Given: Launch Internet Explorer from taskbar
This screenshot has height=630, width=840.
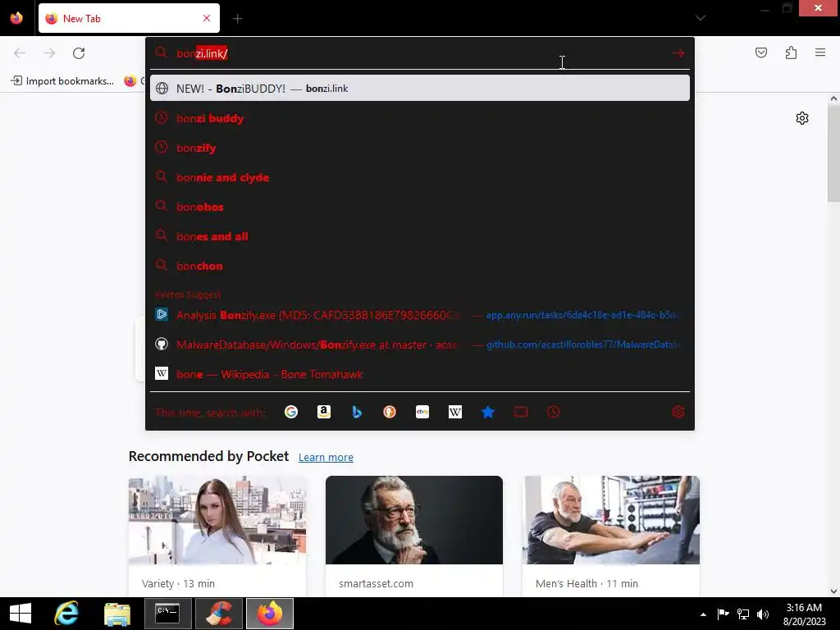Looking at the screenshot, I should 67,614.
